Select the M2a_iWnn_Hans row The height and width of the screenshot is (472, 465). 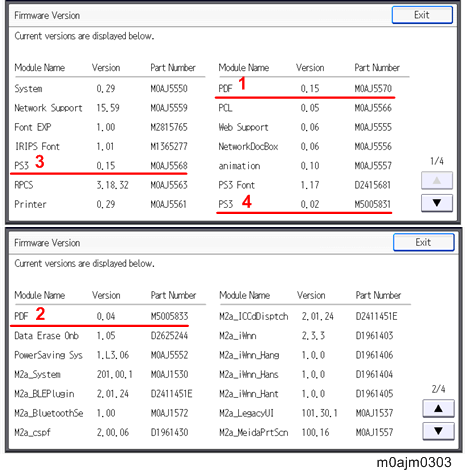coord(306,374)
